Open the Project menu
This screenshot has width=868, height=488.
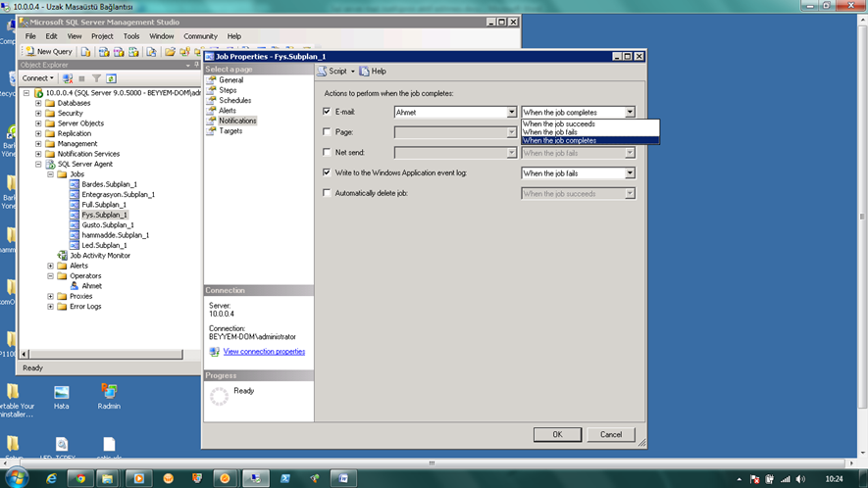(102, 36)
